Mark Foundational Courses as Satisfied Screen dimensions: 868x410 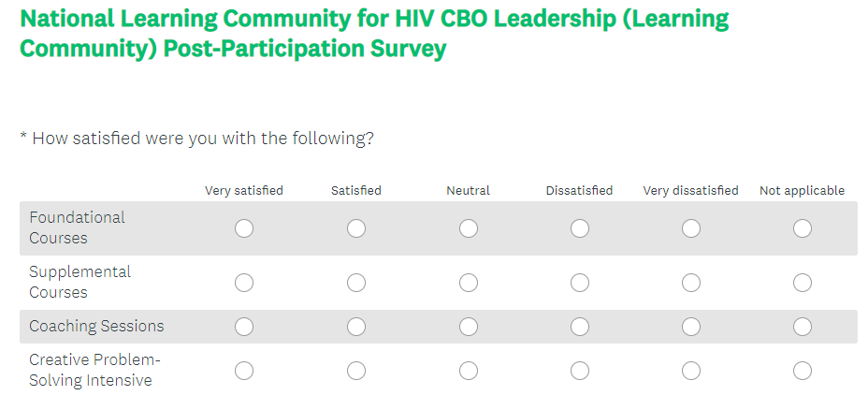356,228
